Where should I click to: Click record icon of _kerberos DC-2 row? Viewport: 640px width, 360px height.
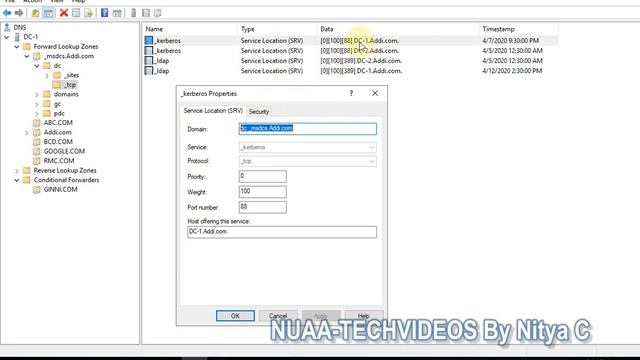[149, 51]
